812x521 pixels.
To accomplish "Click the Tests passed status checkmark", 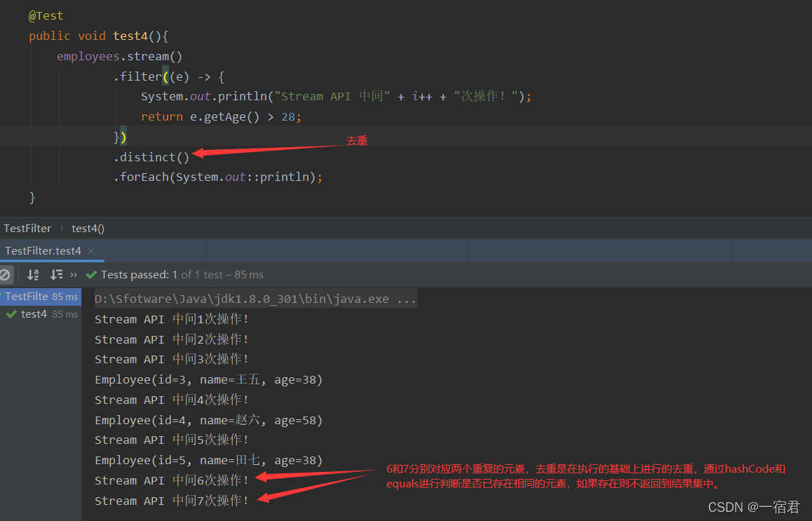I will [92, 275].
